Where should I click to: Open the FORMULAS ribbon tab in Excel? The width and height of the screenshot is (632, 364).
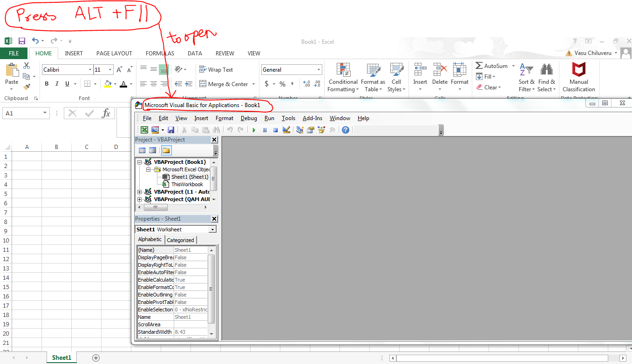[160, 54]
